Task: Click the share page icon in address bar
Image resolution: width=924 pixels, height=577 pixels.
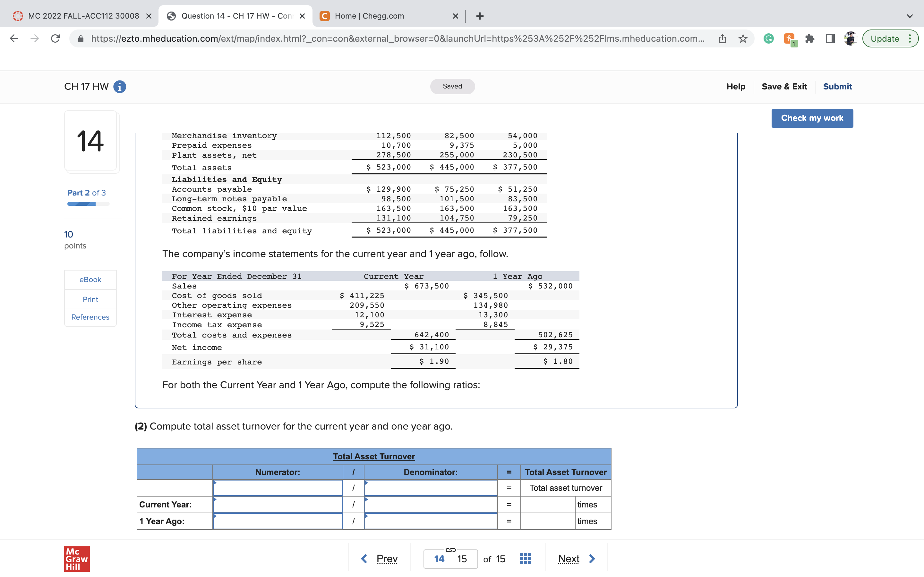Action: [722, 38]
